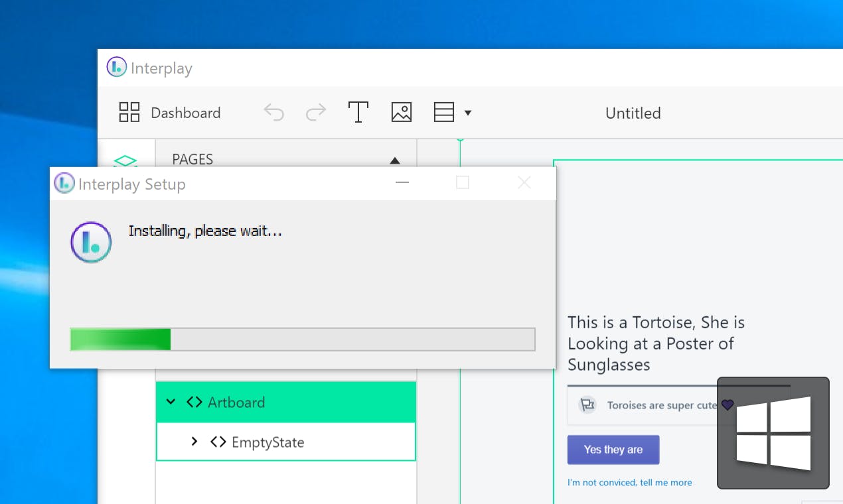The image size is (843, 504).
Task: Select the Text tool
Action: tap(358, 112)
